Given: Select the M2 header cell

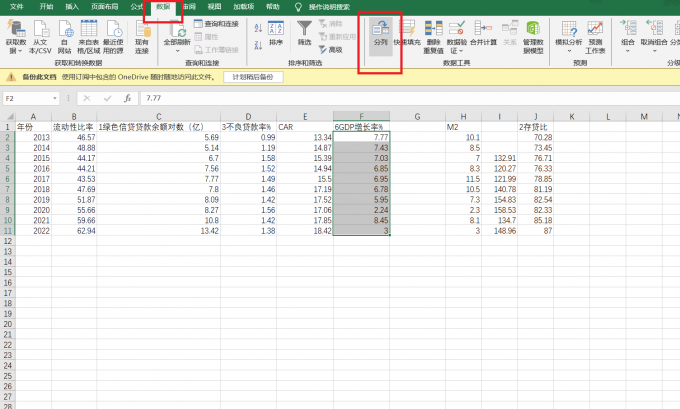Looking at the screenshot, I should [464, 127].
